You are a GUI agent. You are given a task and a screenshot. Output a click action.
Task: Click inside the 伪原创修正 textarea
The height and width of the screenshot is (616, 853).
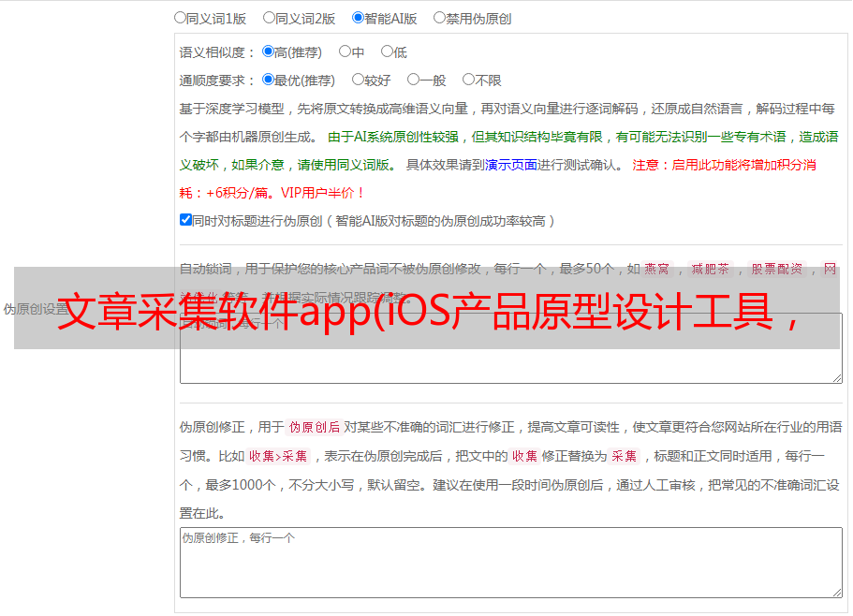point(511,563)
